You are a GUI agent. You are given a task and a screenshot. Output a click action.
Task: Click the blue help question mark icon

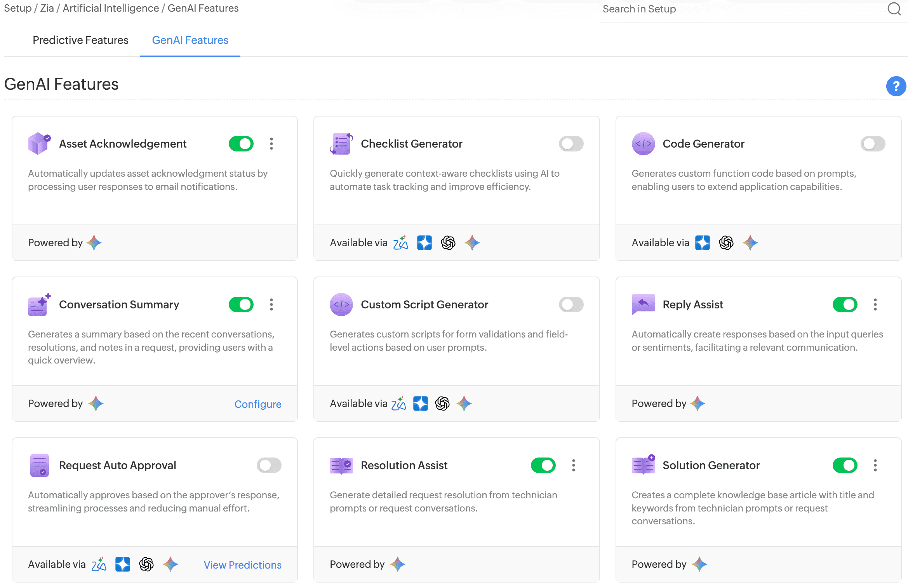[x=896, y=86]
